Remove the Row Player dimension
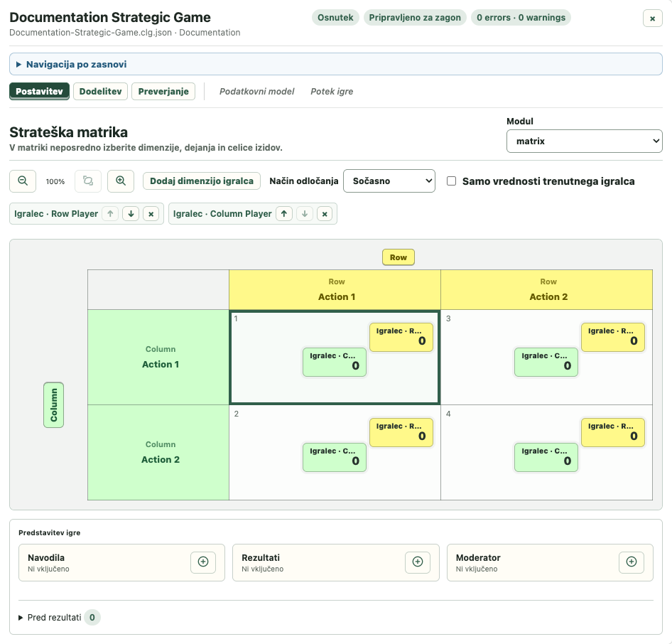Screen dimensions: 672x644 (x=151, y=213)
